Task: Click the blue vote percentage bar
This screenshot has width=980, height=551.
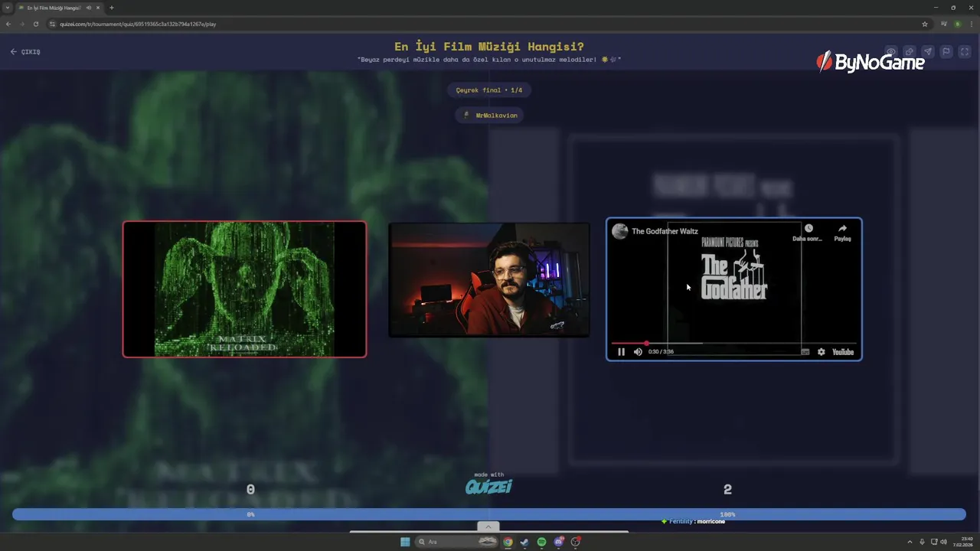Action: coord(489,514)
